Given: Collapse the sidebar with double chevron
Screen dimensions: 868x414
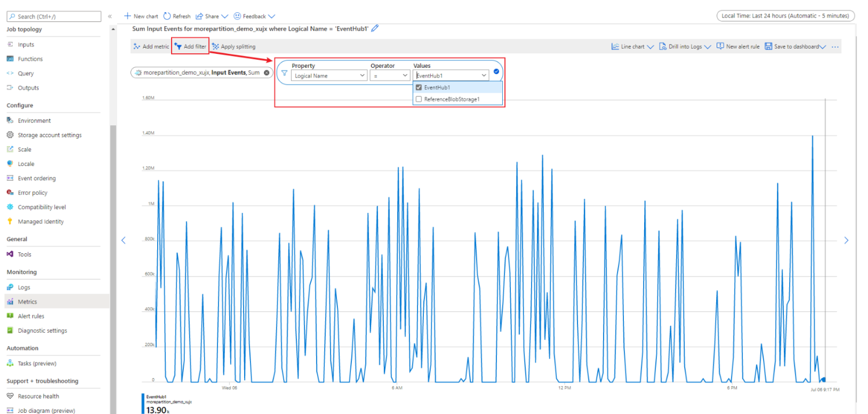Looking at the screenshot, I should 110,17.
